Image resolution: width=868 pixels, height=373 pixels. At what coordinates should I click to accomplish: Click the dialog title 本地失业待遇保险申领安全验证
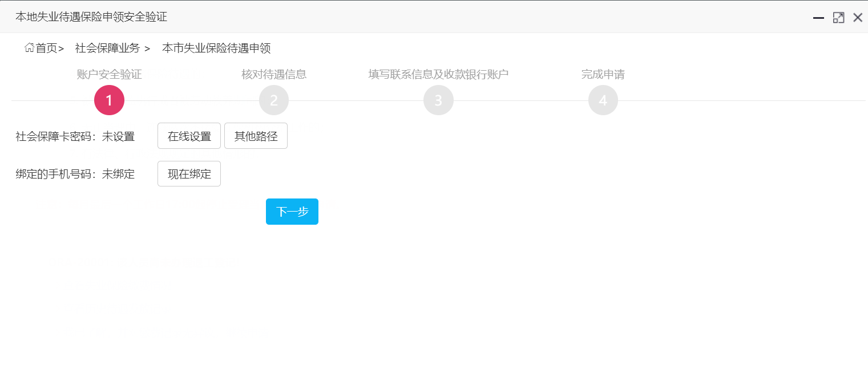pyautogui.click(x=91, y=17)
